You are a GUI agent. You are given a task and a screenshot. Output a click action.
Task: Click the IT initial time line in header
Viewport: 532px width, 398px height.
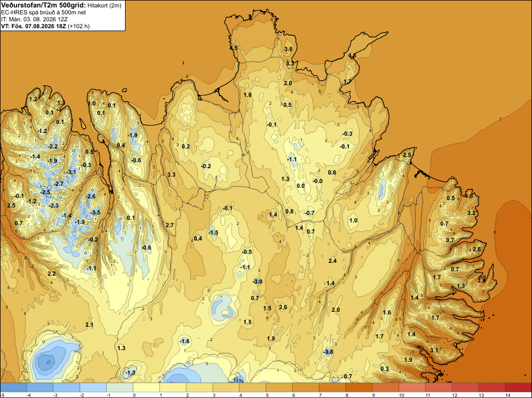click(34, 19)
